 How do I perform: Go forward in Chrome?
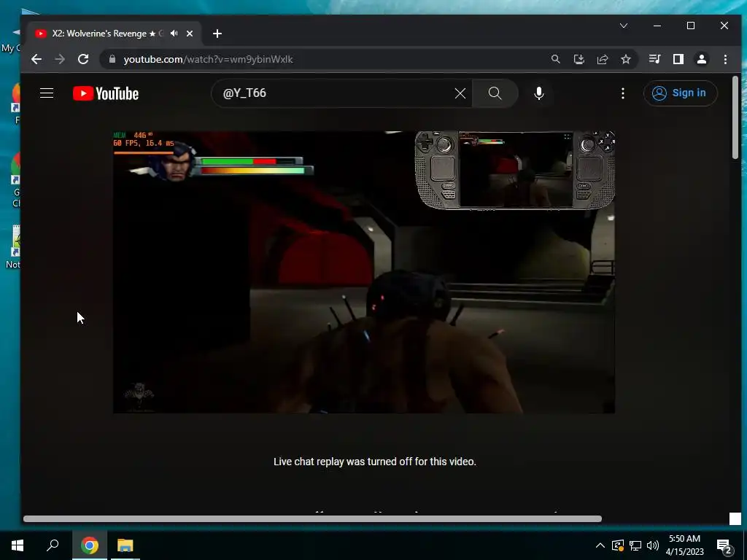click(x=60, y=60)
